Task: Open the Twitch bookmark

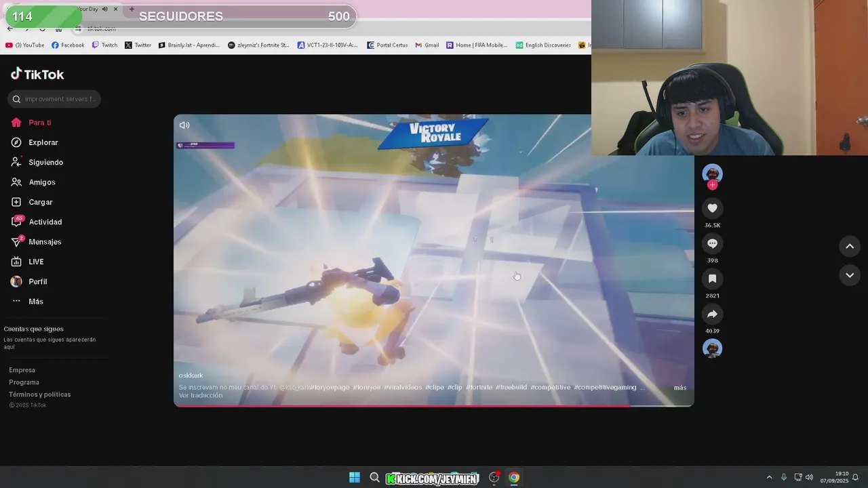Action: coord(104,45)
